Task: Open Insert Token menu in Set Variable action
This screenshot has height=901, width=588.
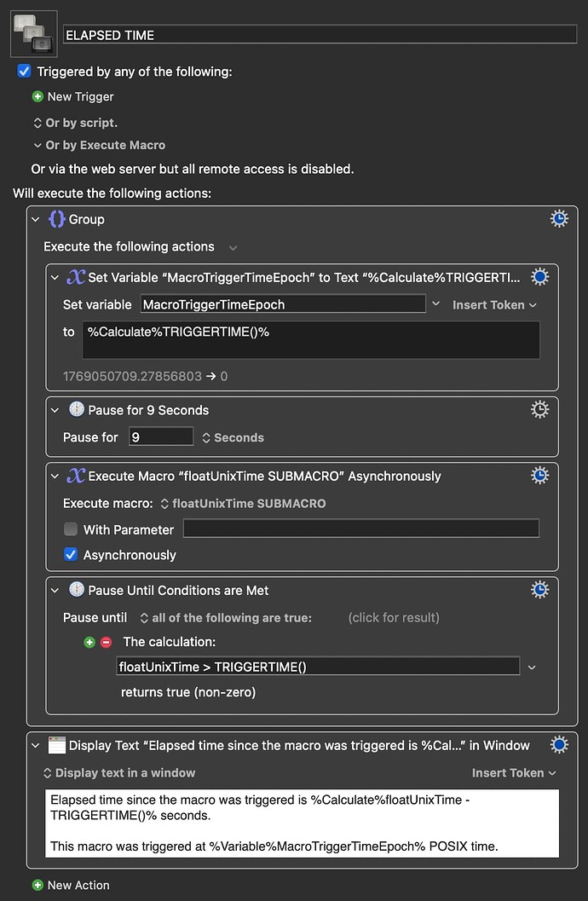Action: click(x=494, y=304)
